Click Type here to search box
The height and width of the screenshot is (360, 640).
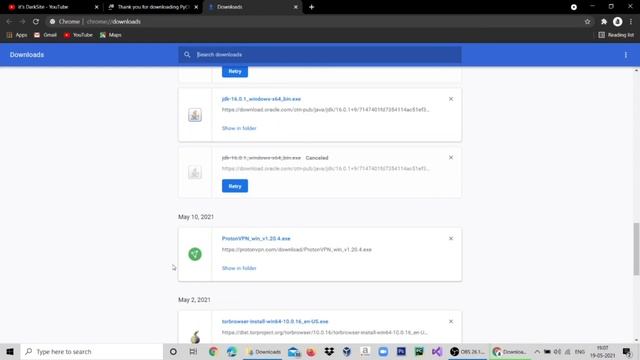click(x=92, y=351)
